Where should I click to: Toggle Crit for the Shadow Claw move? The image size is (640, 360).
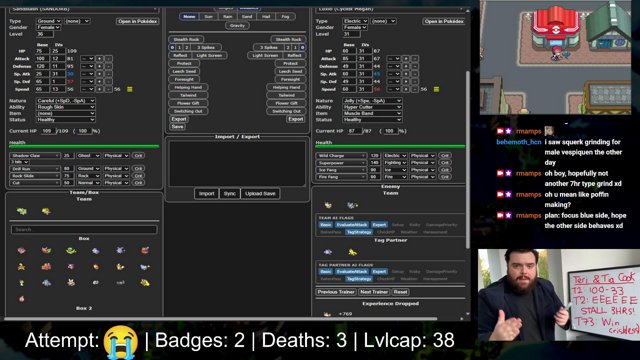[x=138, y=156]
